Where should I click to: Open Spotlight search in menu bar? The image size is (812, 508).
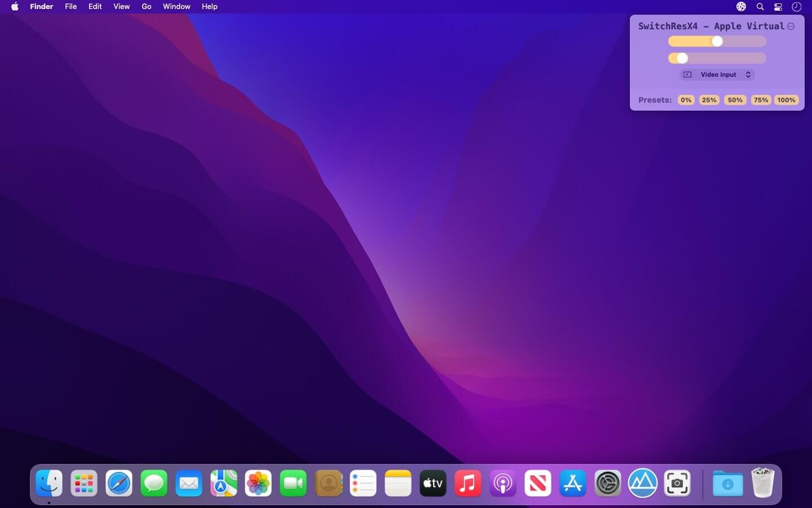point(760,7)
